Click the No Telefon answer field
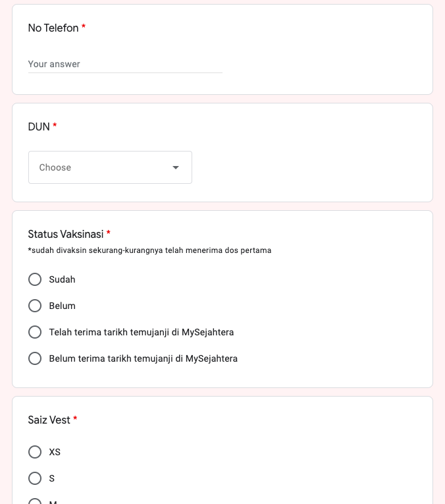 point(125,65)
